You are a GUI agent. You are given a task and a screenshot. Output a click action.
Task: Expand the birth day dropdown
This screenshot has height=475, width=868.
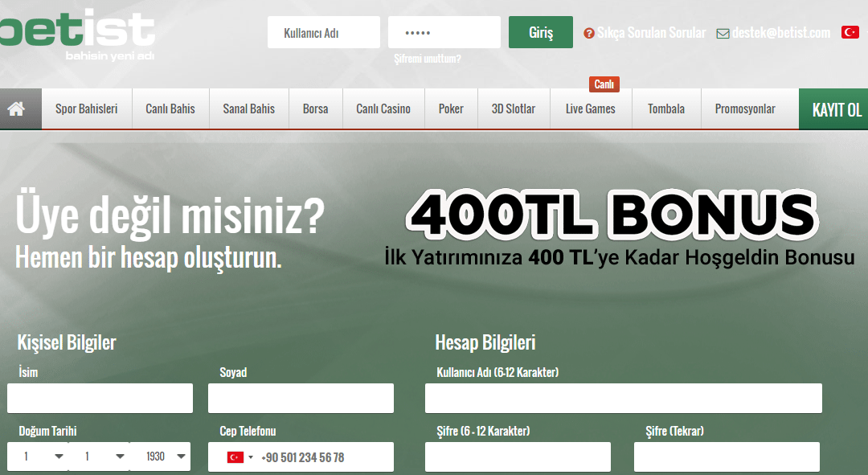point(38,457)
